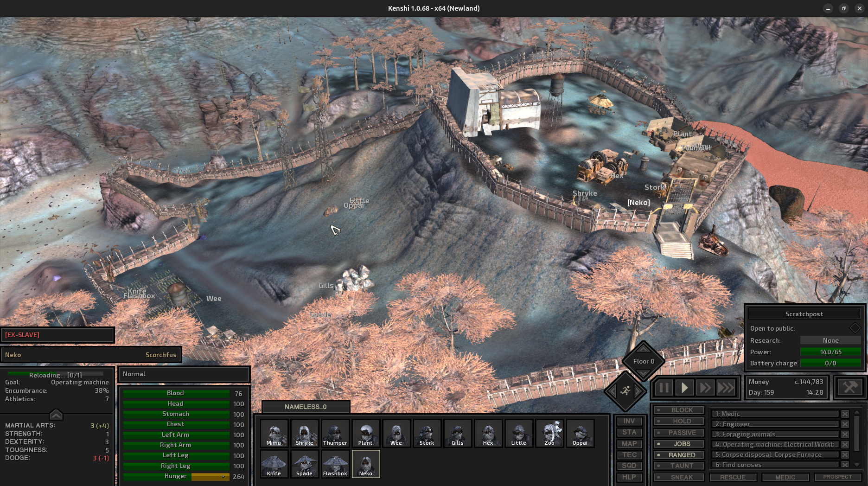Open the SQD squad panel
The height and width of the screenshot is (486, 868).
click(x=629, y=466)
